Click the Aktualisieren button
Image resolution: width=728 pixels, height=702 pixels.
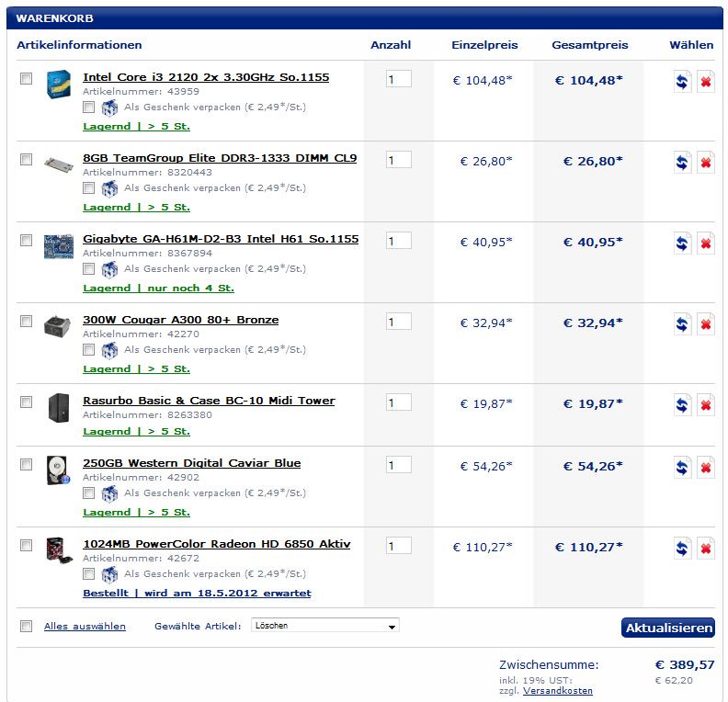pos(667,628)
